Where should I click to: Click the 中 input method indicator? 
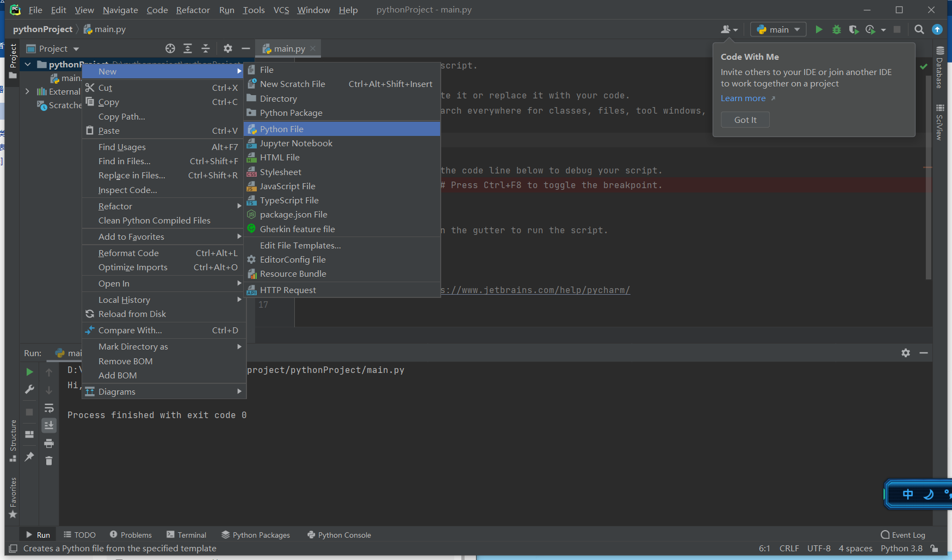click(907, 494)
